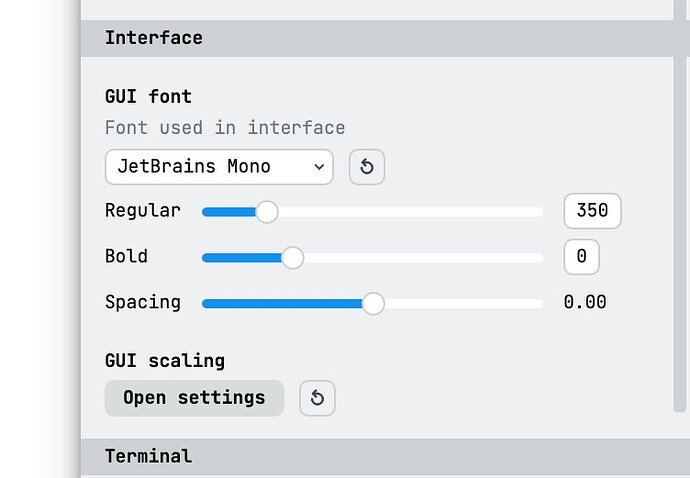Click the vertical scrollbar on the right
690x478 pixels.
680,206
